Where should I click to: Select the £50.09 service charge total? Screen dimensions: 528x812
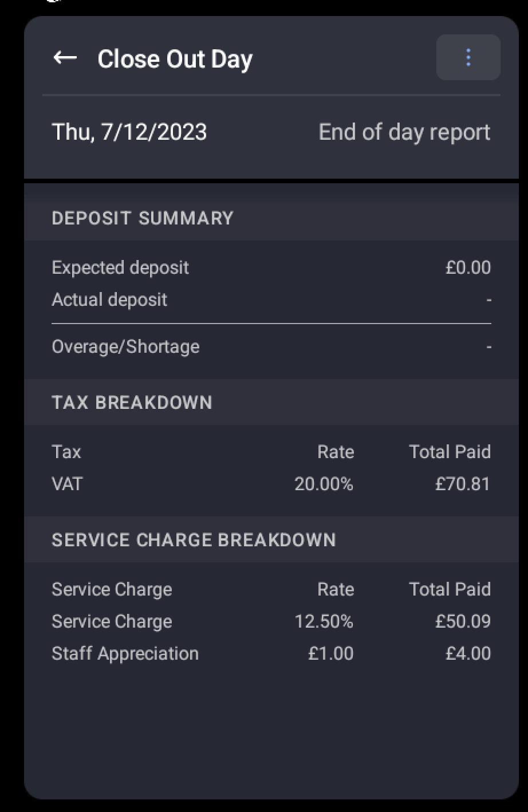pyautogui.click(x=463, y=621)
